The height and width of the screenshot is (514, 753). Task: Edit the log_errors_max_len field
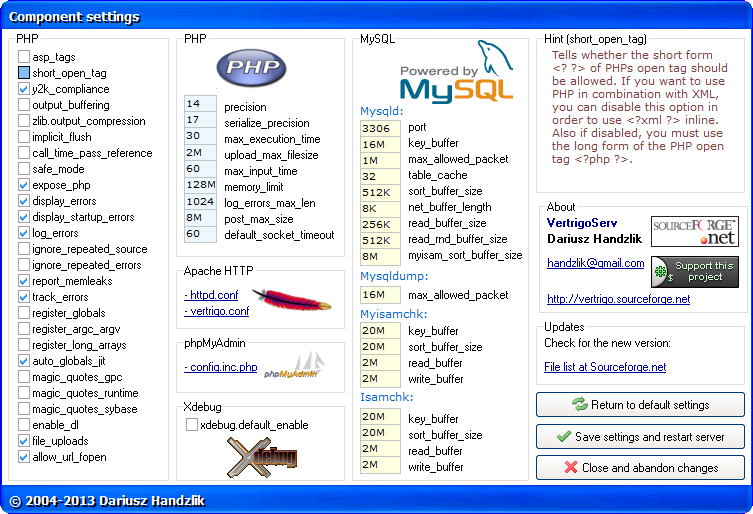pyautogui.click(x=200, y=202)
